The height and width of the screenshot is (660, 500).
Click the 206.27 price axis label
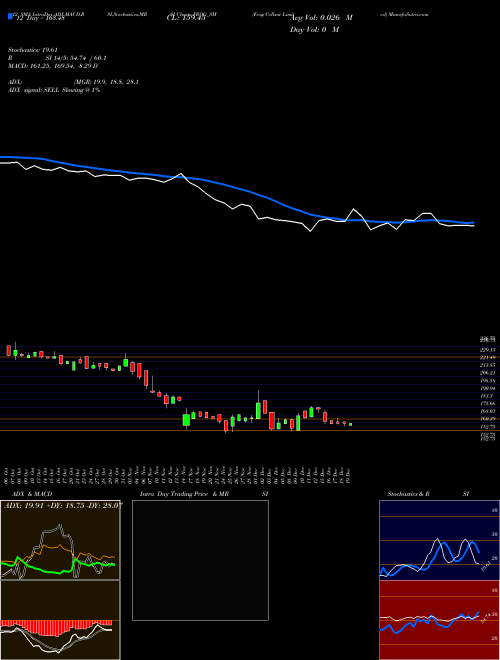click(x=487, y=373)
